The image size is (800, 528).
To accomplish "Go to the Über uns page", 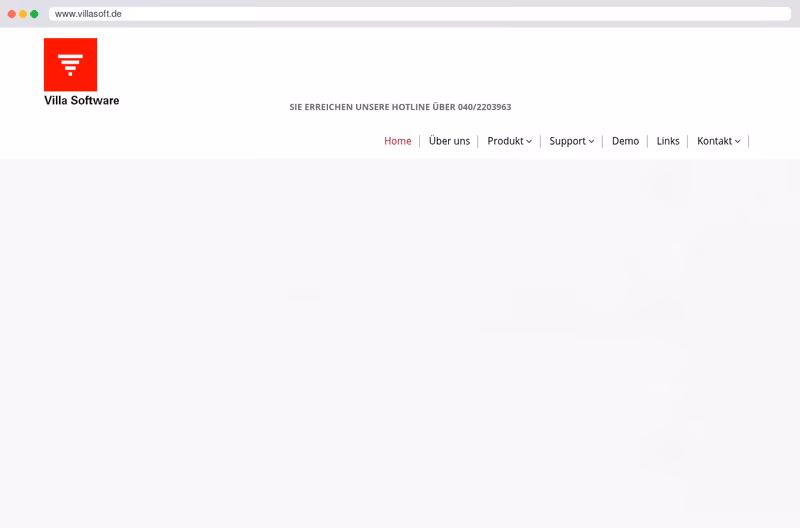I will (x=449, y=141).
